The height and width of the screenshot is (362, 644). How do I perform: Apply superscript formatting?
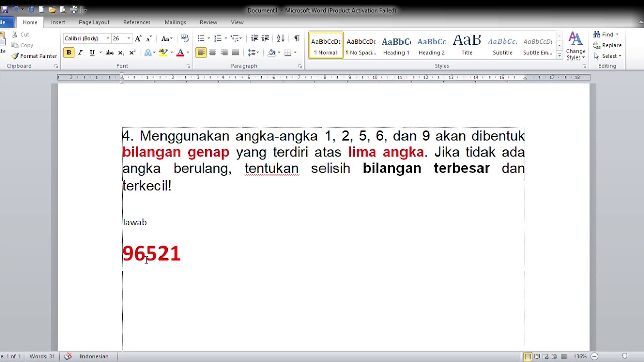[x=132, y=53]
